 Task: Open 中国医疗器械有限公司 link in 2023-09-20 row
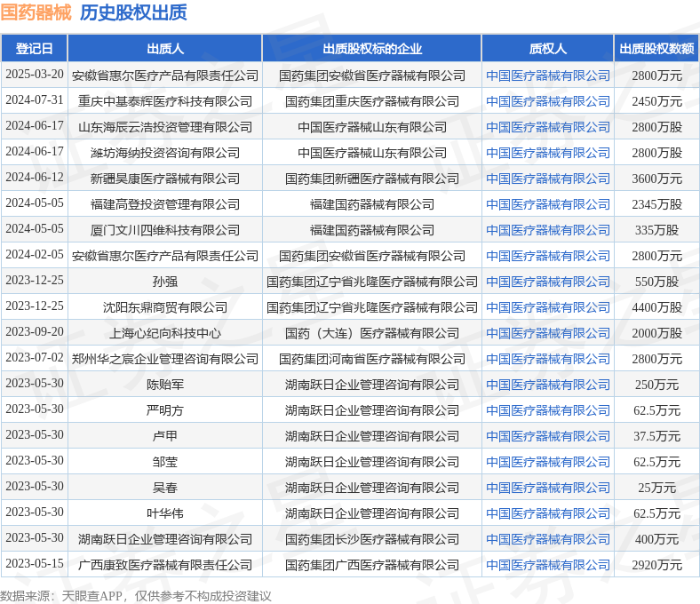[548, 333]
